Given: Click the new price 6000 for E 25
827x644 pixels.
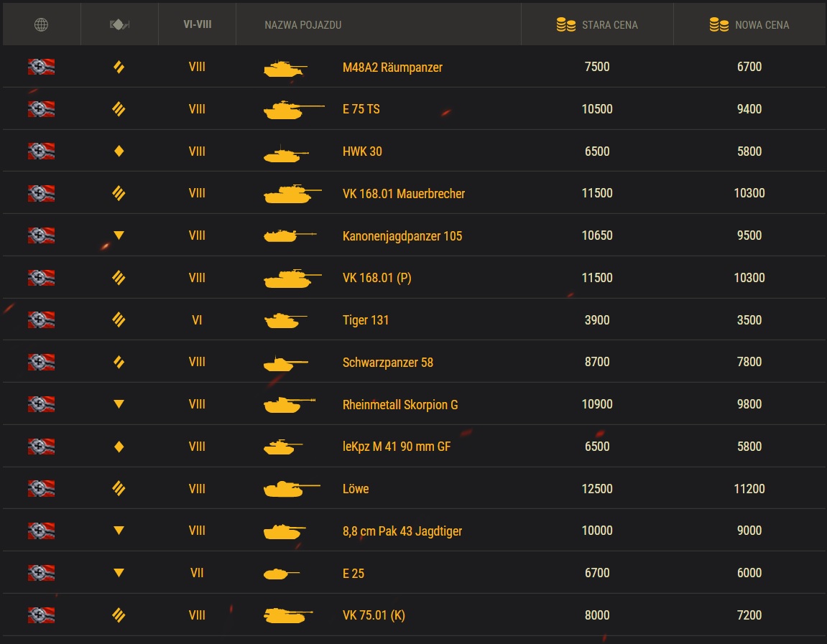Looking at the screenshot, I should pyautogui.click(x=749, y=573).
